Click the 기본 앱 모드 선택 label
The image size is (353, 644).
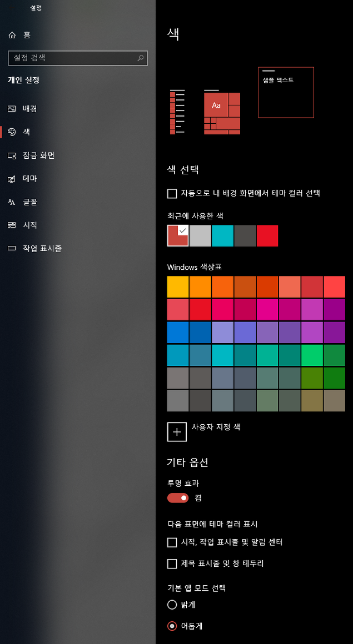(197, 588)
